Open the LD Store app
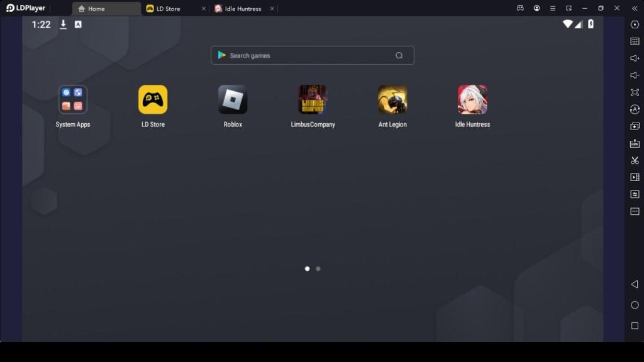Screen dimensions: 644x362 (153, 100)
